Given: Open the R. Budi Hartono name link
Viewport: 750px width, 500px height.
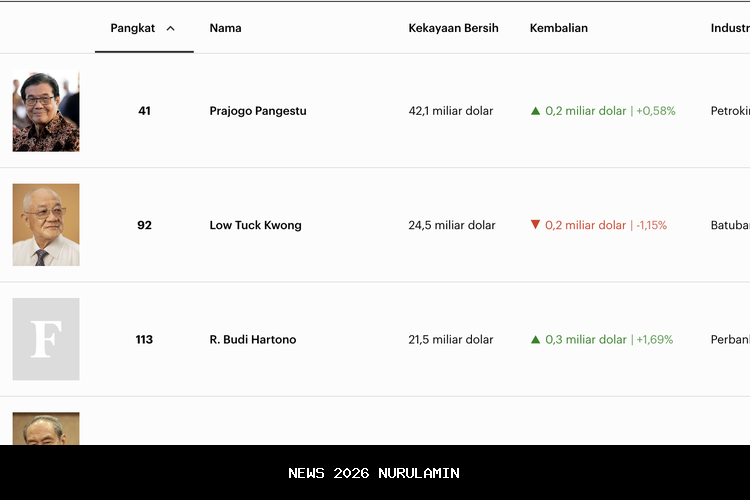Looking at the screenshot, I should [253, 340].
